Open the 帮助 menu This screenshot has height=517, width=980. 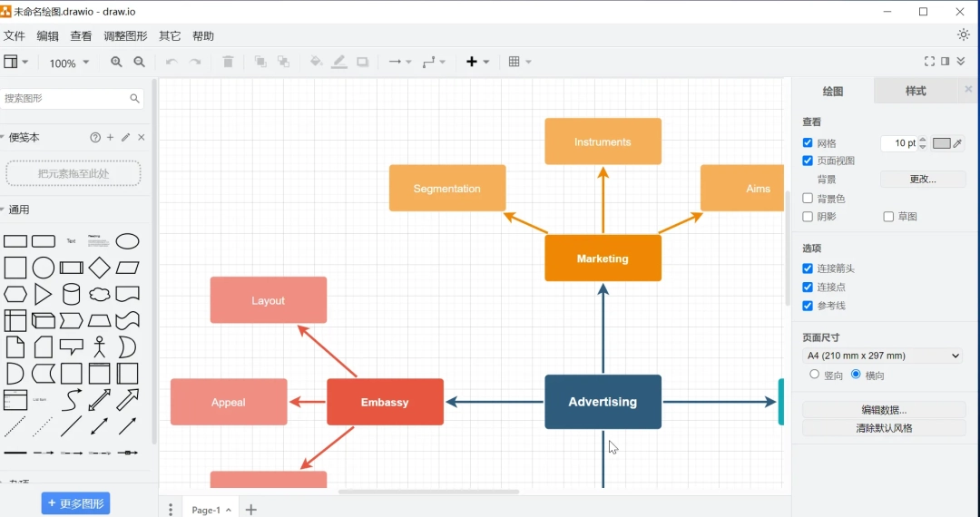click(x=203, y=36)
